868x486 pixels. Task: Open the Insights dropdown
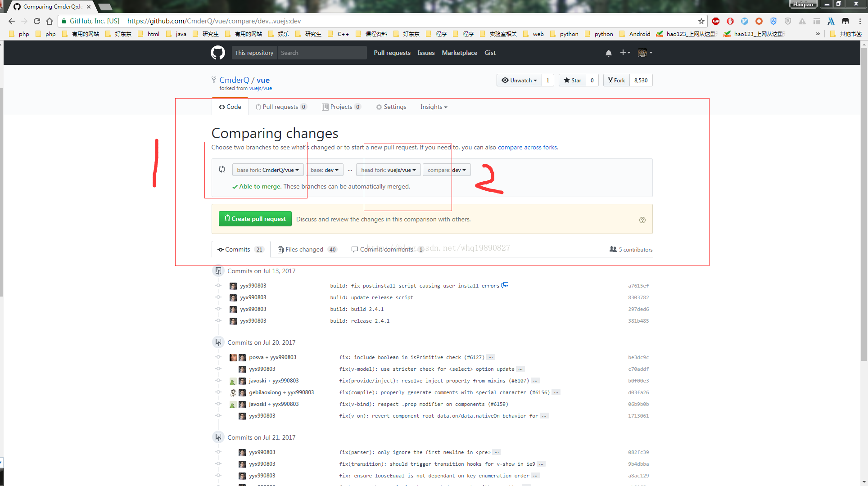click(434, 107)
